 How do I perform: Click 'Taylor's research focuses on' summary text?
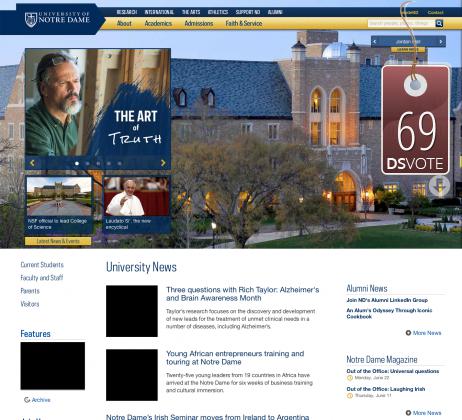point(240,319)
